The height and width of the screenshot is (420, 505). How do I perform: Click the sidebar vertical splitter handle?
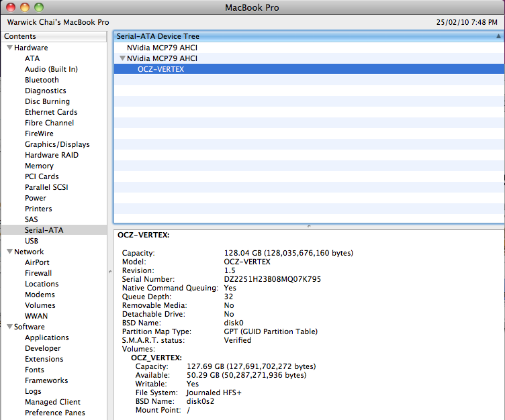tap(110, 272)
